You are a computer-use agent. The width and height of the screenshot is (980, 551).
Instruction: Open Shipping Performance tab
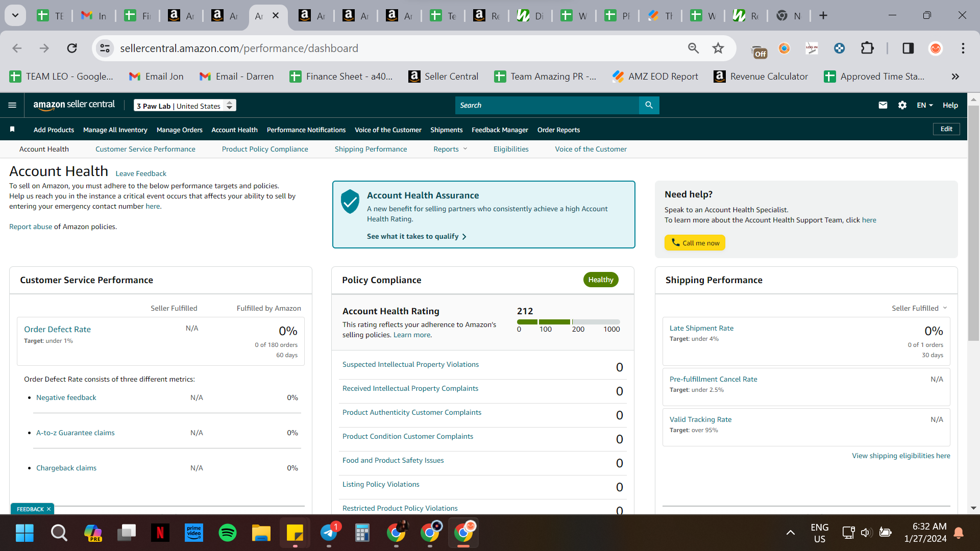pos(371,149)
